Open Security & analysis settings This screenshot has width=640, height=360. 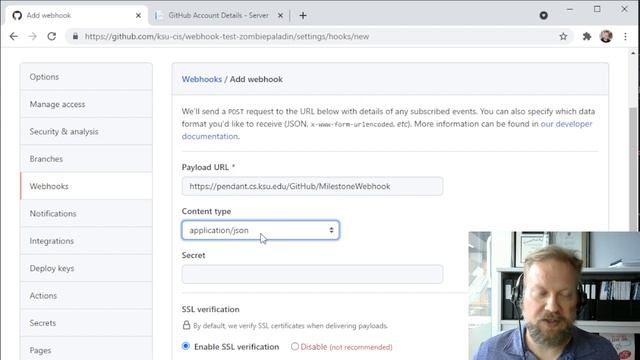[86, 131]
